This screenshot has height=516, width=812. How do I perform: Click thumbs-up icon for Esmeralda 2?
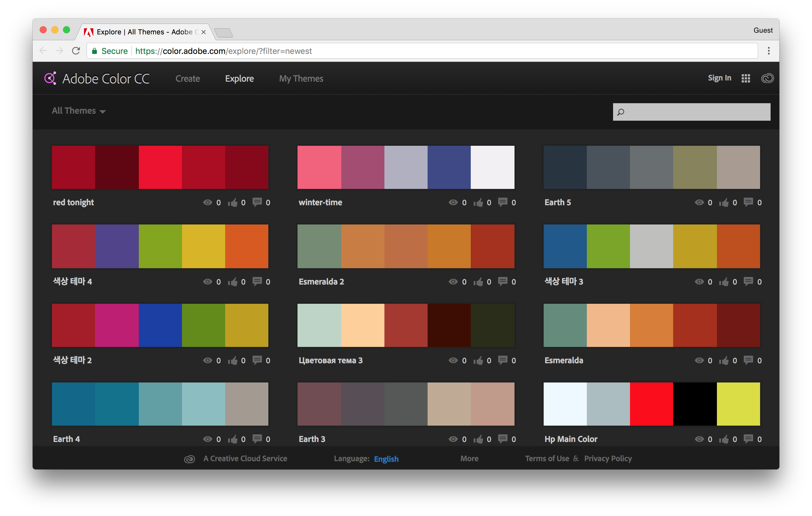pos(478,281)
